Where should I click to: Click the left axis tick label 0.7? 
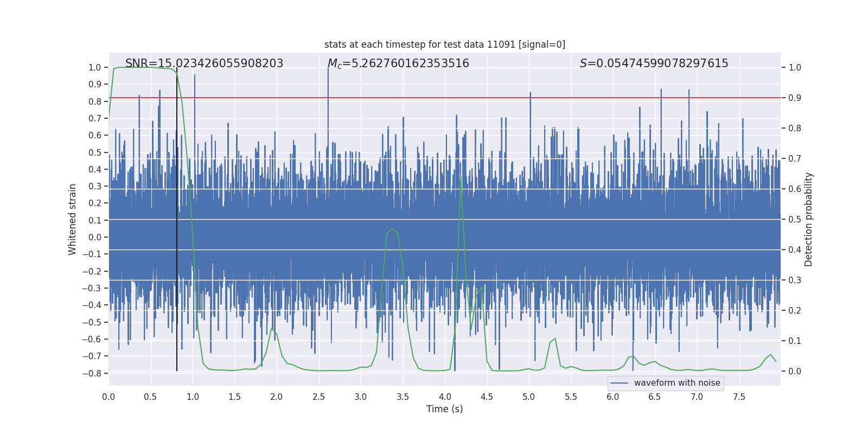[x=95, y=118]
